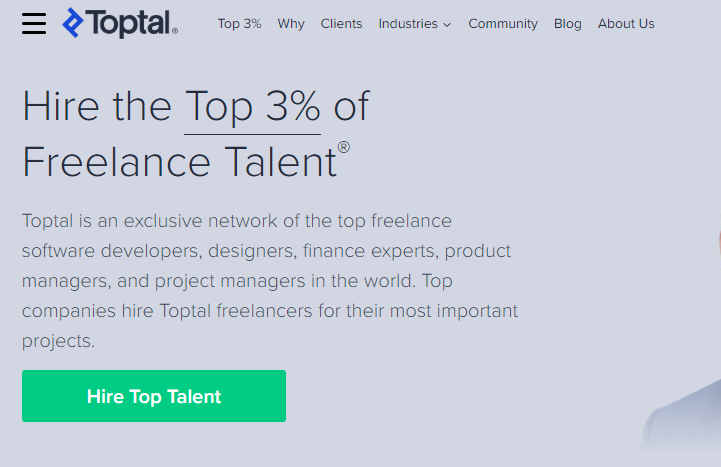Click the chevron arrow beside Industries
Screen dimensions: 721x467
pos(447,25)
